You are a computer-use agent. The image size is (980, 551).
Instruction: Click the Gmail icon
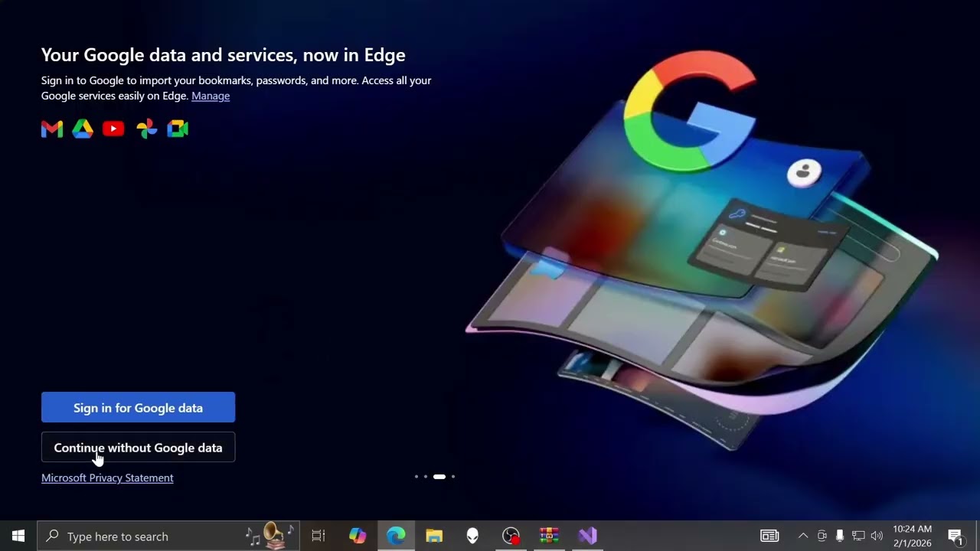52,129
